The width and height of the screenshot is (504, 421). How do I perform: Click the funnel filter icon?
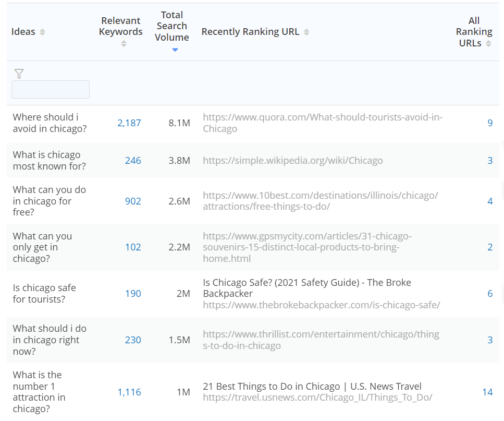click(x=19, y=74)
